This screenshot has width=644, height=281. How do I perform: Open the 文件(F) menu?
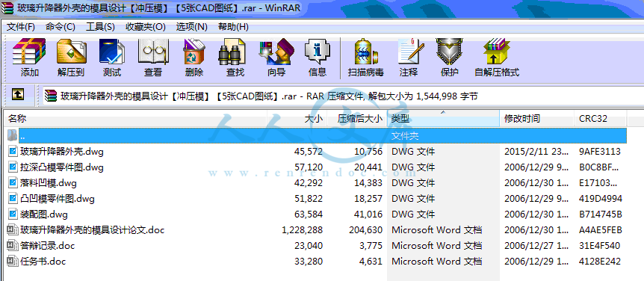point(20,27)
